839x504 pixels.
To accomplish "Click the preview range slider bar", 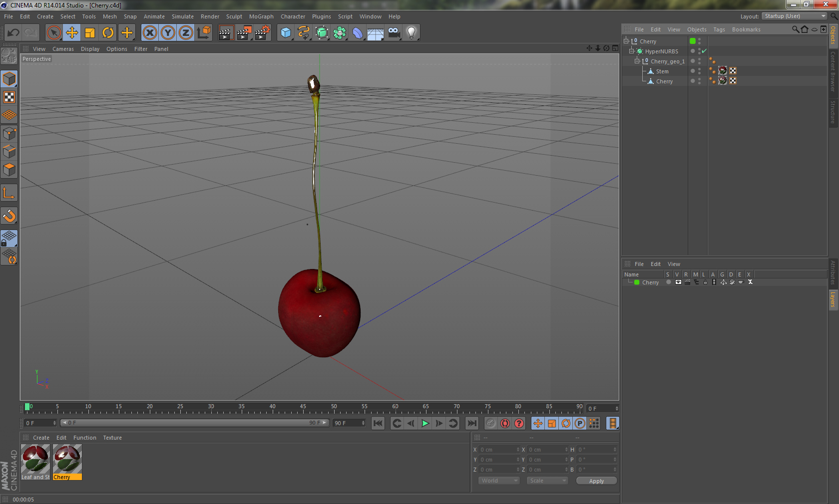I will pyautogui.click(x=195, y=423).
